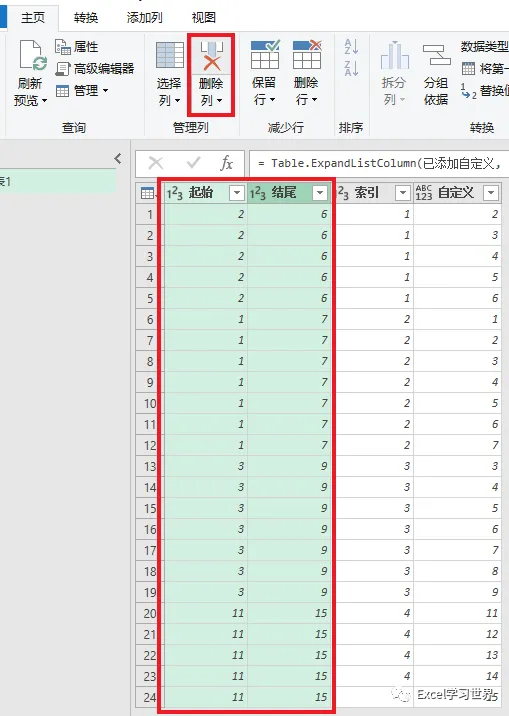Click the Split Column (拆分列) icon
This screenshot has height=716, width=509.
click(394, 55)
